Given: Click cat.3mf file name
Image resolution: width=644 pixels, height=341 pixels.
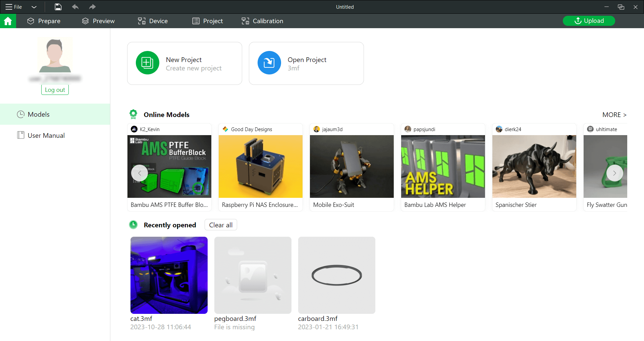Looking at the screenshot, I should click(x=141, y=319).
